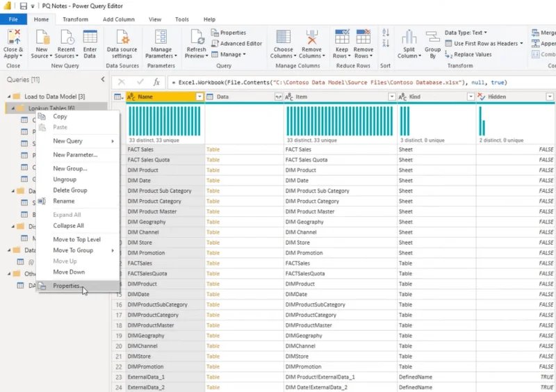Open the quick access toolbar dropdown
Screen dimensions: 556x392
pos(33,6)
